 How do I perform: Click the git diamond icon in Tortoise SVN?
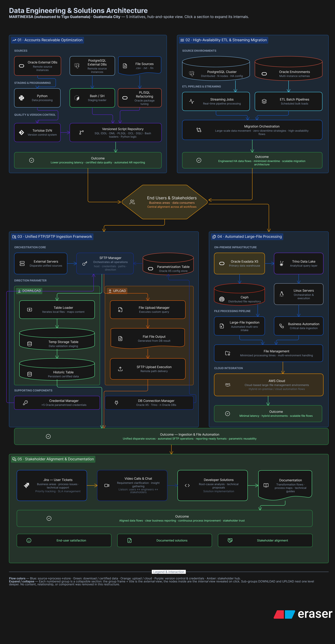click(x=22, y=133)
